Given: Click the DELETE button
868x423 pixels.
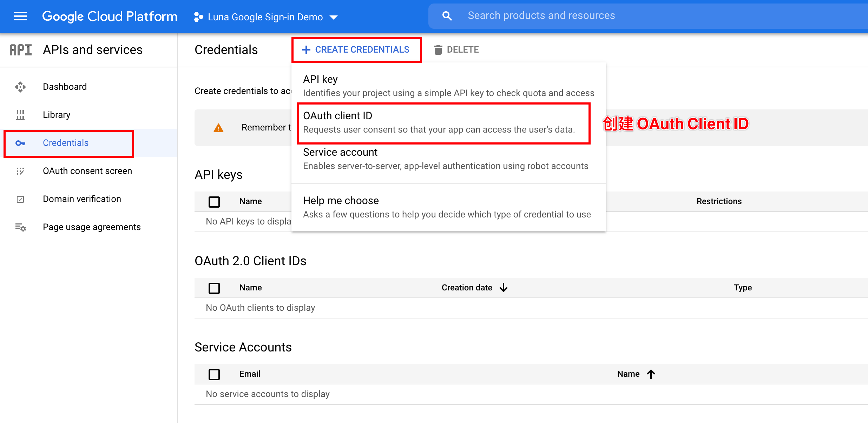Looking at the screenshot, I should click(456, 50).
